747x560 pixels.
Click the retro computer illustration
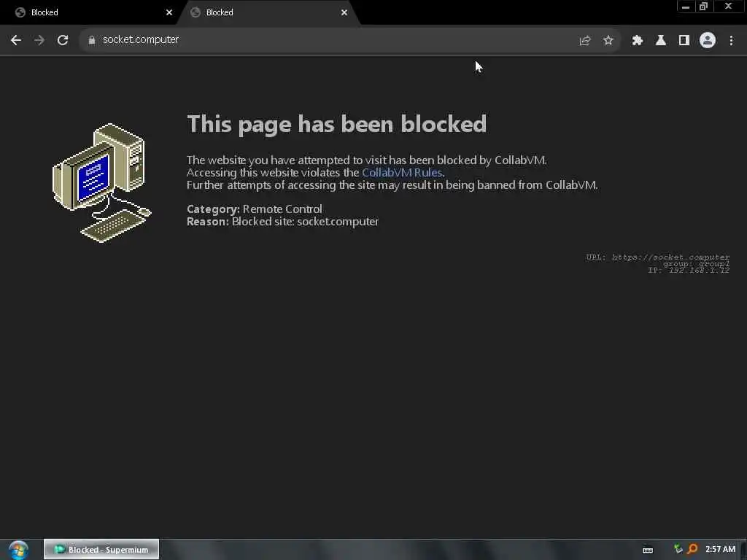(101, 183)
